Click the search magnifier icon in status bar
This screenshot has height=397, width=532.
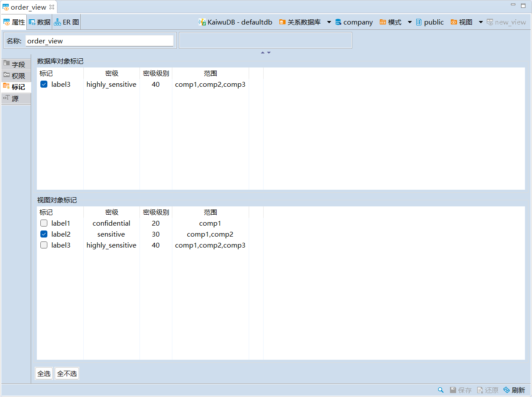[440, 390]
